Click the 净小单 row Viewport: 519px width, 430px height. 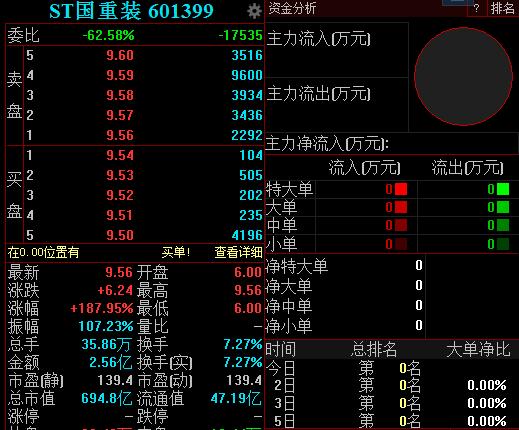pyautogui.click(x=345, y=326)
